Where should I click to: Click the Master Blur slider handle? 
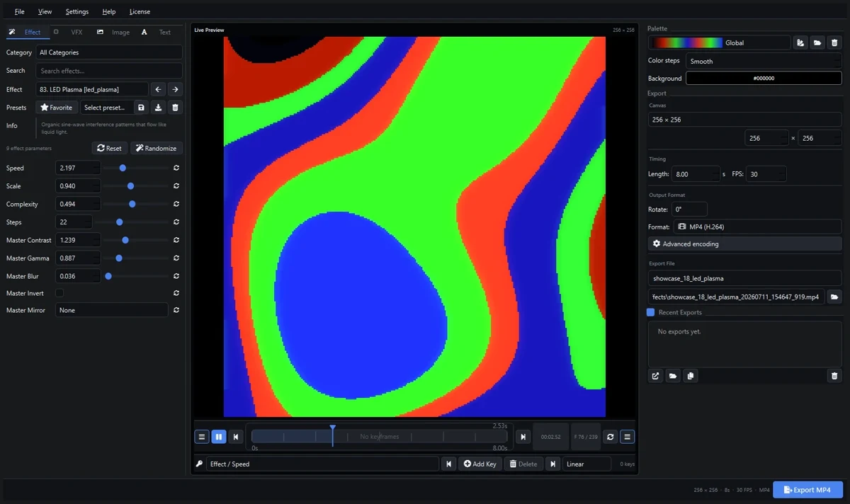click(108, 276)
